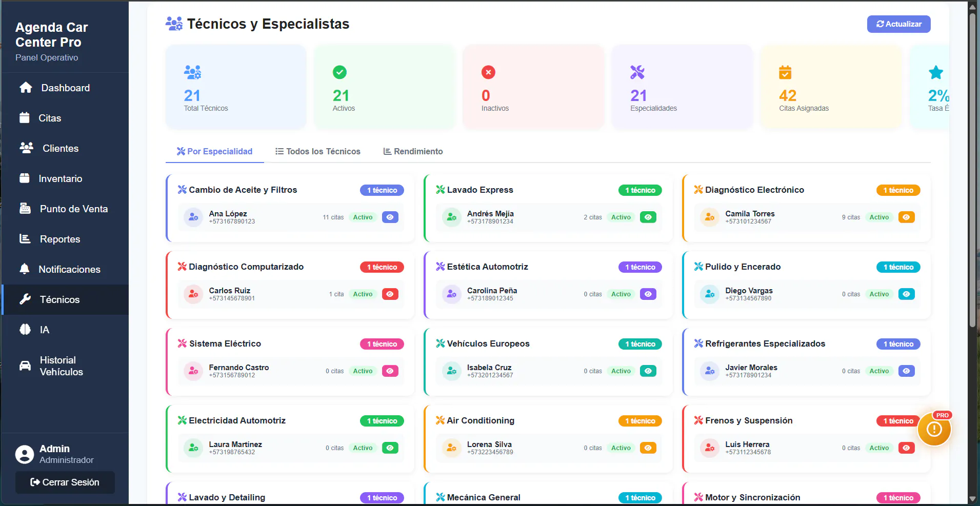980x506 pixels.
Task: Click Laura Martínez's green eye button
Action: point(390,448)
